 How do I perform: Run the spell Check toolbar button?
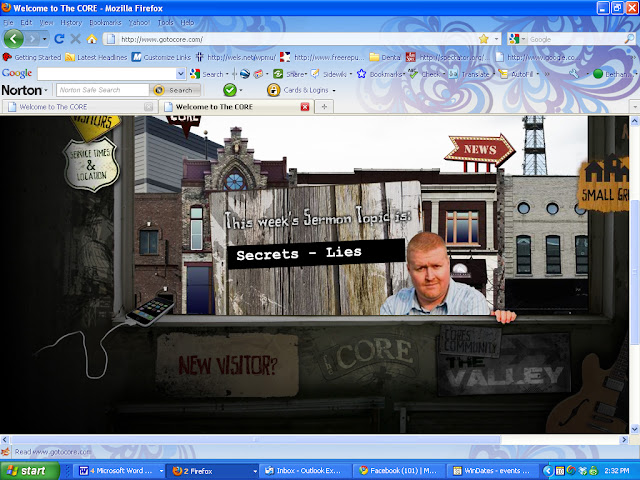[x=425, y=74]
